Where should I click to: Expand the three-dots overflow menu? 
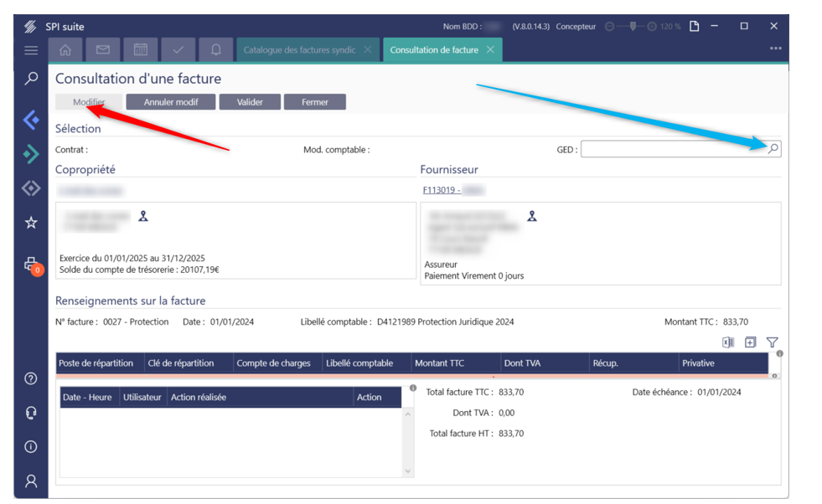[776, 49]
